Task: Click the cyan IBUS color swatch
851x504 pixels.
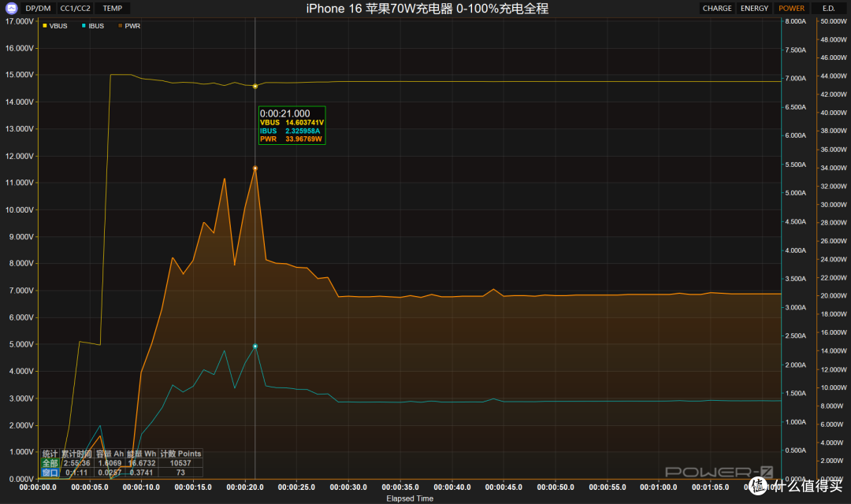Action: (84, 25)
